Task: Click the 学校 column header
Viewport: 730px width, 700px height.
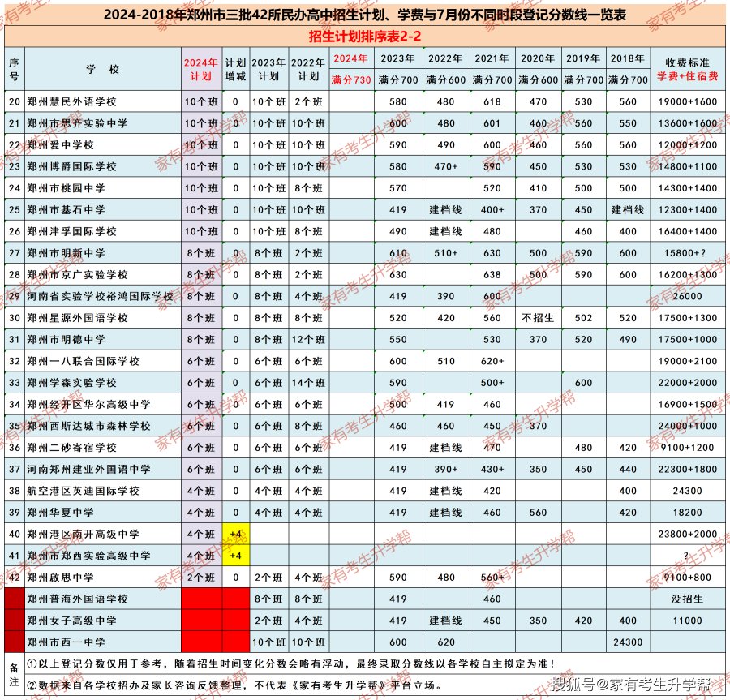Action: [103, 69]
